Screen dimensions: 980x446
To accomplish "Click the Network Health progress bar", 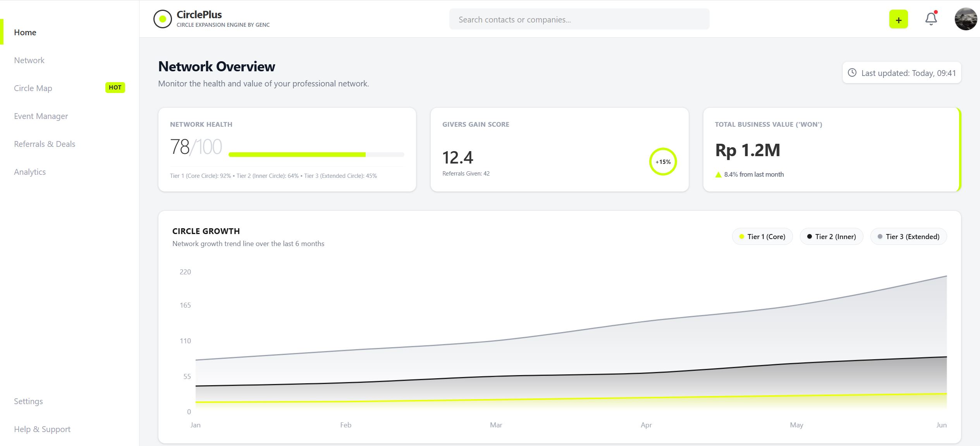I will (316, 155).
